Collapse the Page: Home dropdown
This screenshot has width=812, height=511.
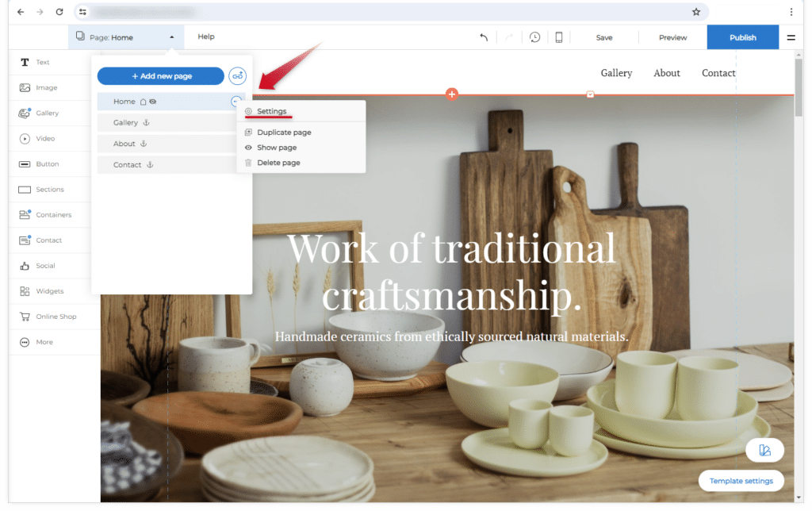tap(172, 37)
